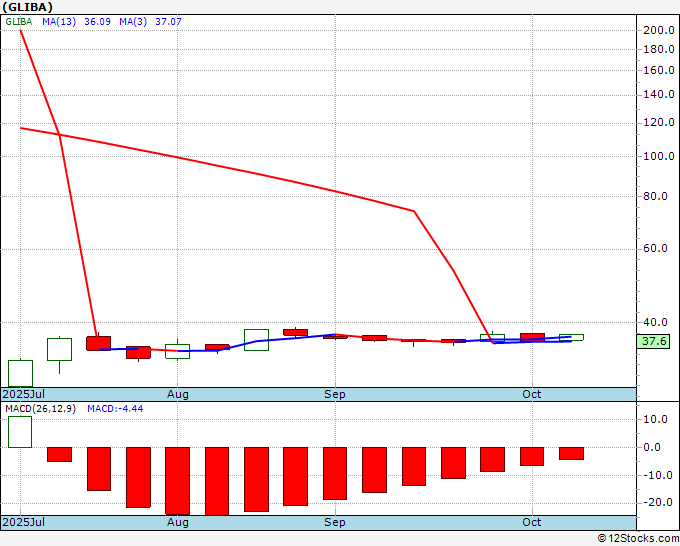The image size is (680, 546).
Task: Click Aug on the price chart axis
Action: click(178, 394)
